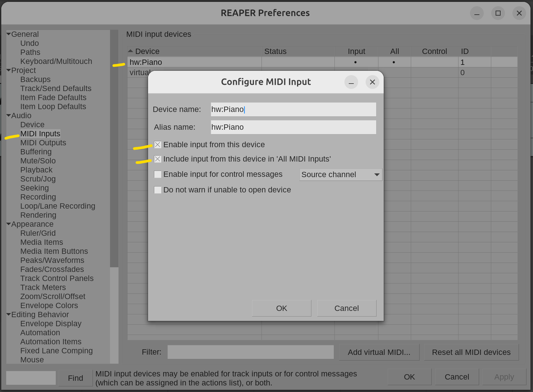Click the Device name text field
The width and height of the screenshot is (533, 392).
click(293, 109)
